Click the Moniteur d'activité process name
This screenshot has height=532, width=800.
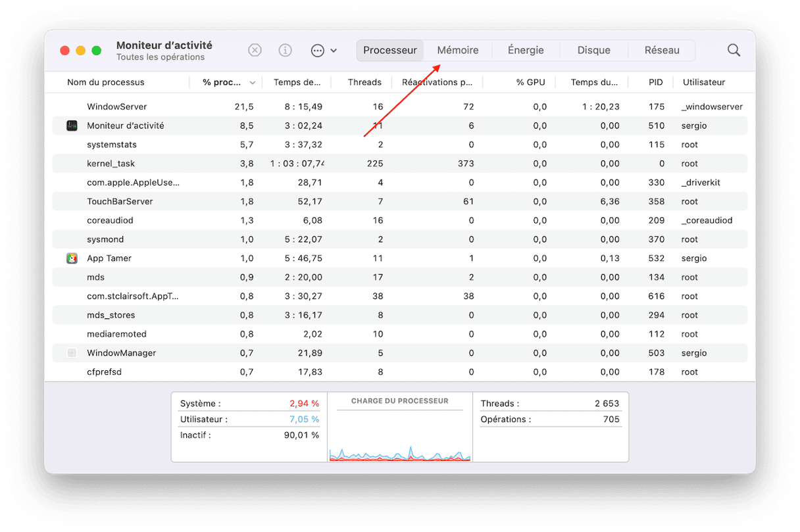tap(126, 126)
